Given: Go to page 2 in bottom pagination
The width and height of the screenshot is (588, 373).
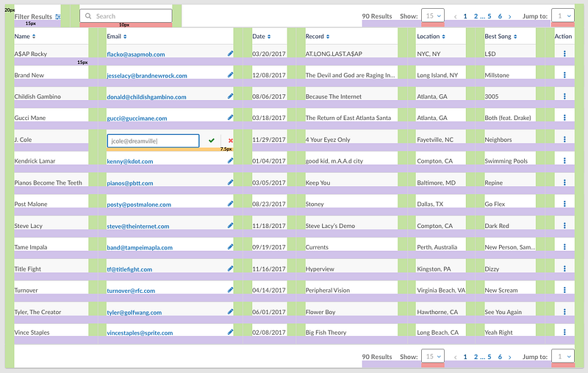Looking at the screenshot, I should (476, 357).
